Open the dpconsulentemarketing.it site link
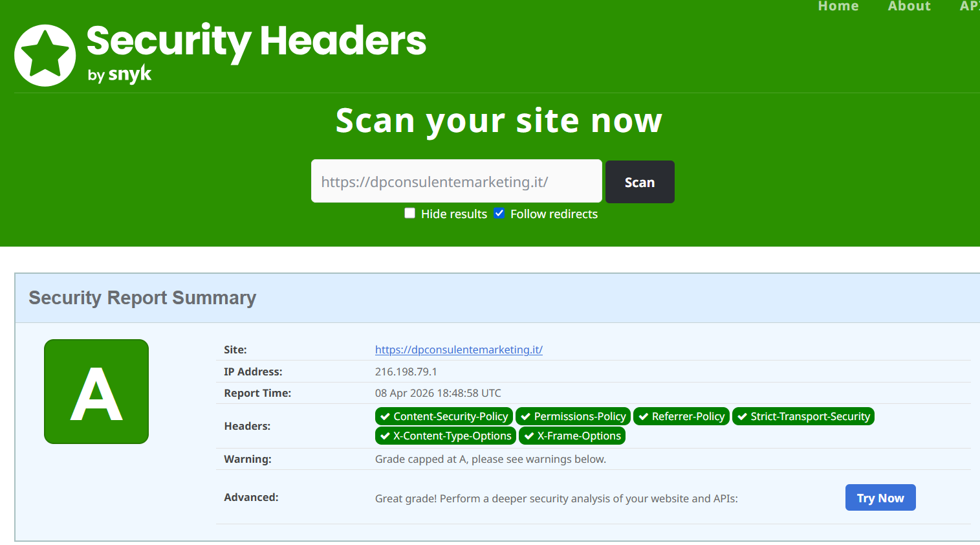 (459, 350)
